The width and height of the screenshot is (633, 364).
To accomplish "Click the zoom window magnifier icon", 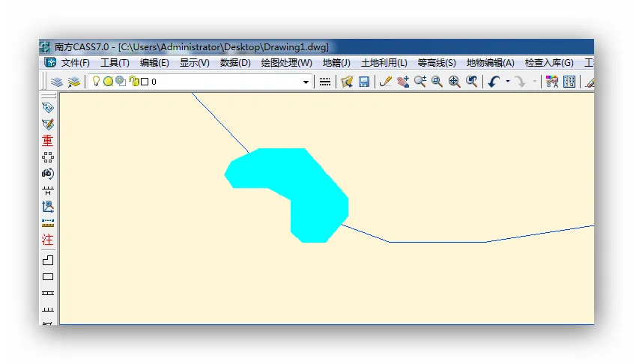I will 437,82.
